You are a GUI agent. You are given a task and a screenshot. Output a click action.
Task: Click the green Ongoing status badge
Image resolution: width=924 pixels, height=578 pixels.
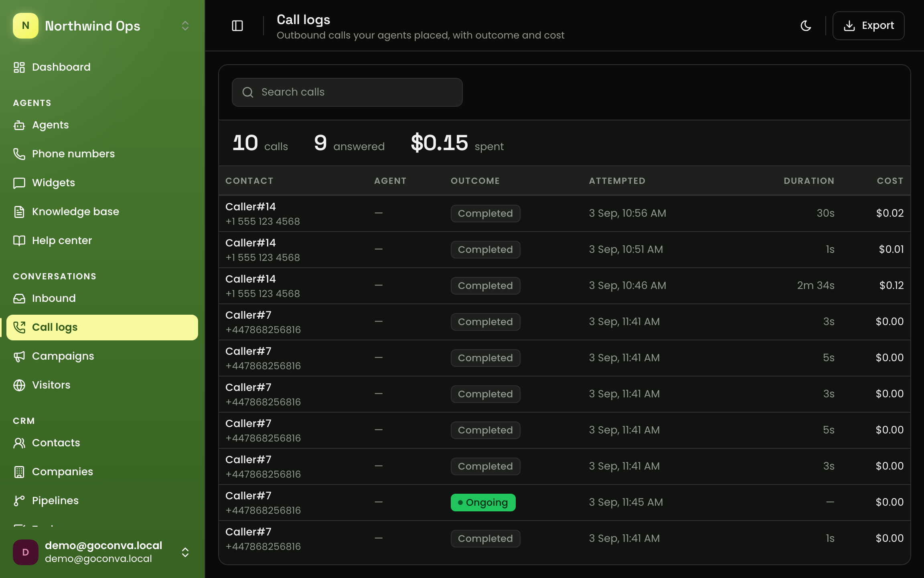tap(483, 503)
